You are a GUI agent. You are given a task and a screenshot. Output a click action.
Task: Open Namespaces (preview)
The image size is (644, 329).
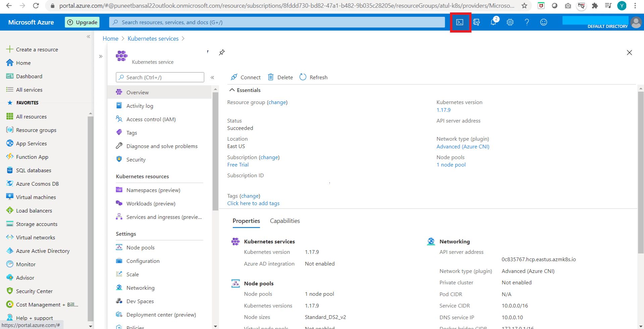148,190
